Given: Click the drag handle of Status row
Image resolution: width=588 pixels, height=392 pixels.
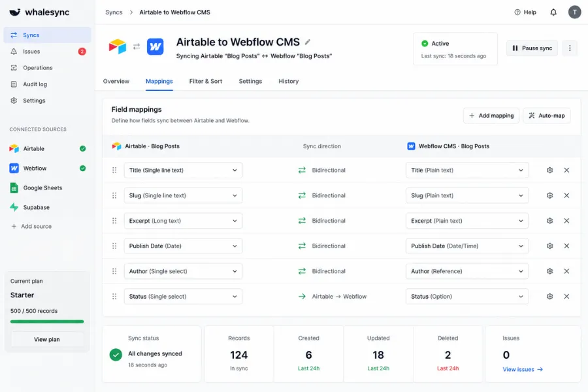Looking at the screenshot, I should coord(114,297).
